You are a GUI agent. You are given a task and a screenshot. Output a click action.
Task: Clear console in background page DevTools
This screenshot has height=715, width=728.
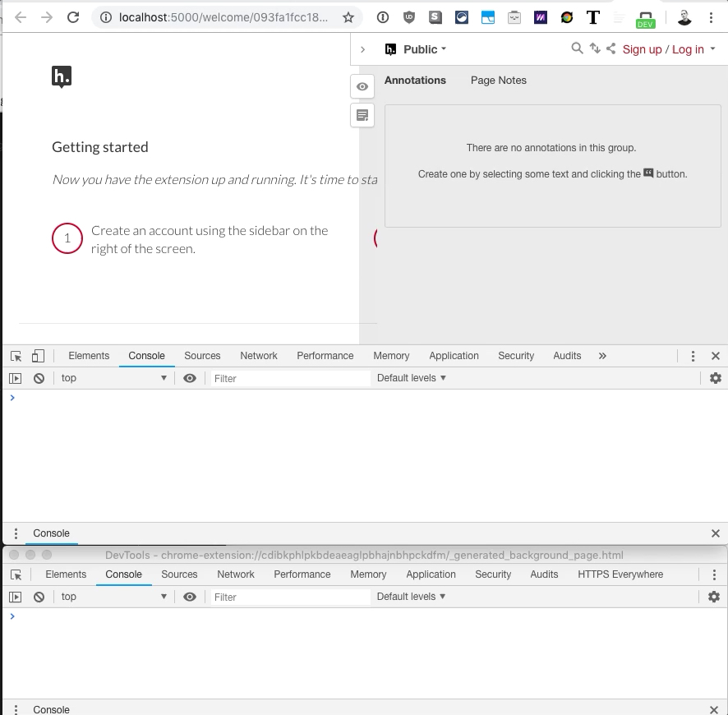point(39,597)
